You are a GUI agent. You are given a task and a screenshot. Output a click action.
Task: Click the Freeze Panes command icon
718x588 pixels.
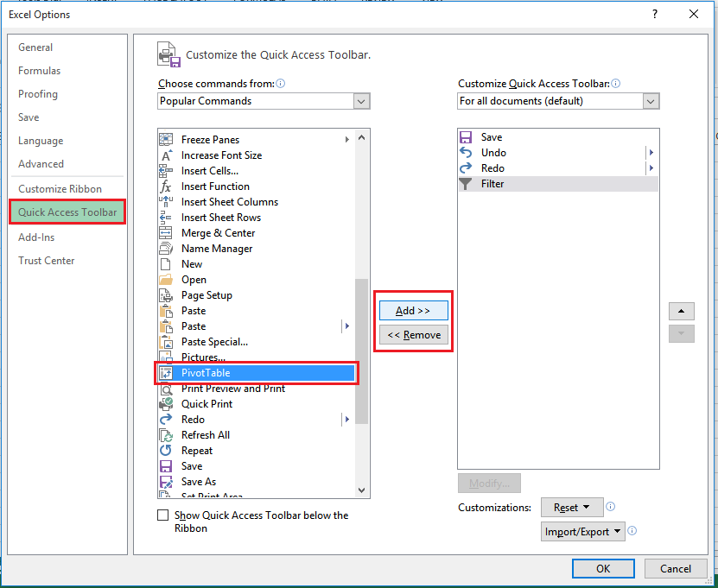pyautogui.click(x=166, y=139)
